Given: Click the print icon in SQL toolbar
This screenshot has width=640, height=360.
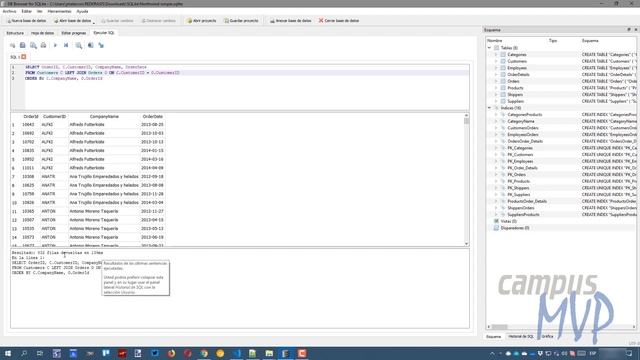Looking at the screenshot, I should pyautogui.click(x=43, y=45).
